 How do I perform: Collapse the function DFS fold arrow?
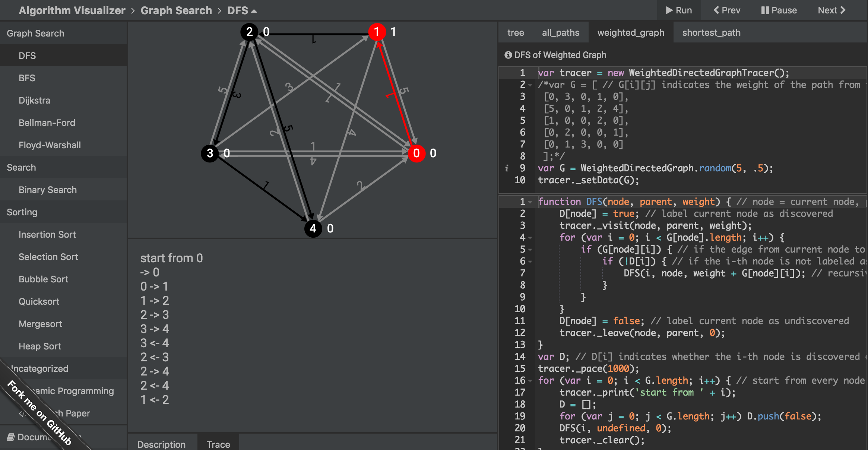pos(530,202)
